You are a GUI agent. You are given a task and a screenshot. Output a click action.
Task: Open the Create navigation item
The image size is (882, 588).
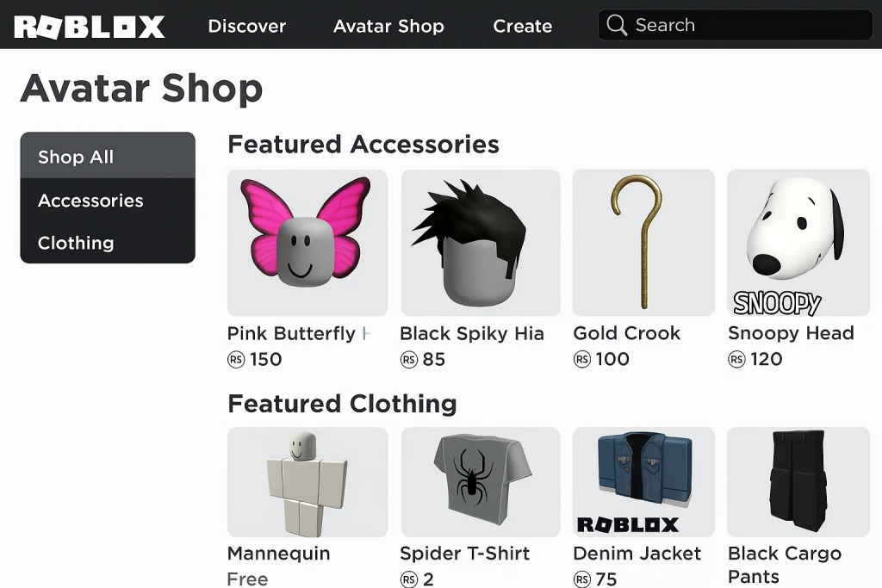pos(523,26)
